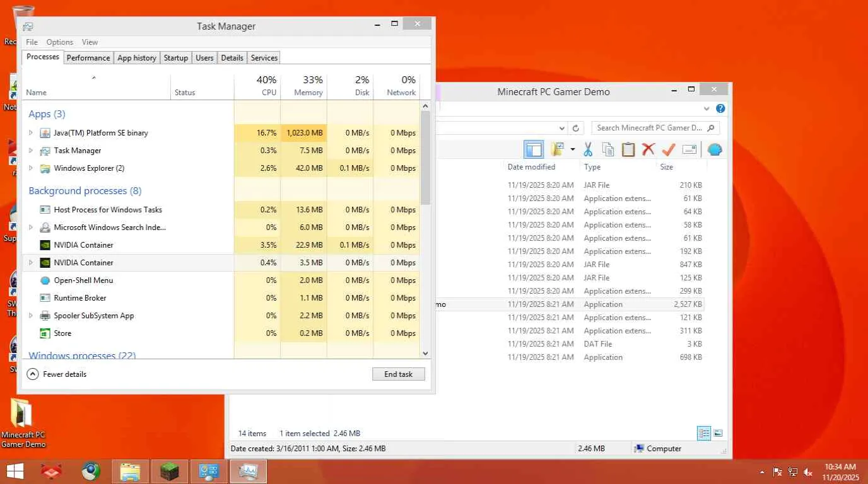Open the blue Help question mark in Explorer
Image resolution: width=868 pixels, height=484 pixels.
pyautogui.click(x=720, y=108)
